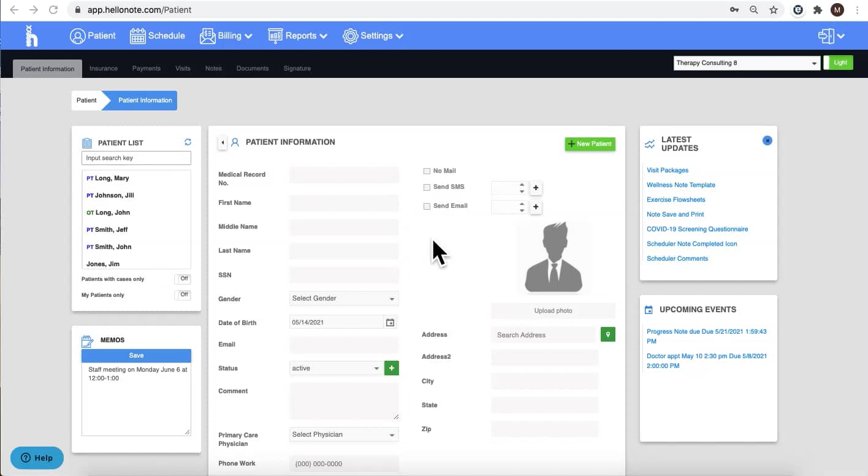Open the Date of Birth calendar picker
This screenshot has width=868, height=476.
click(x=390, y=323)
